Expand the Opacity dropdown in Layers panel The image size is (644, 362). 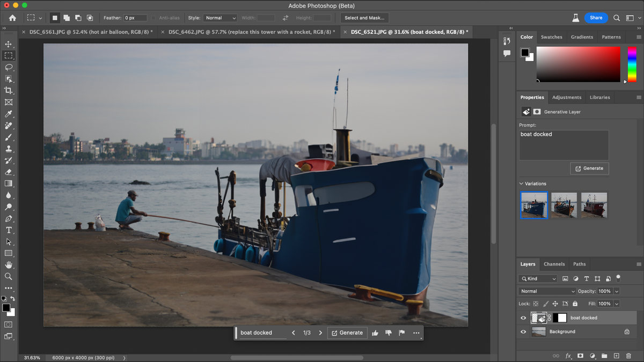tap(616, 291)
